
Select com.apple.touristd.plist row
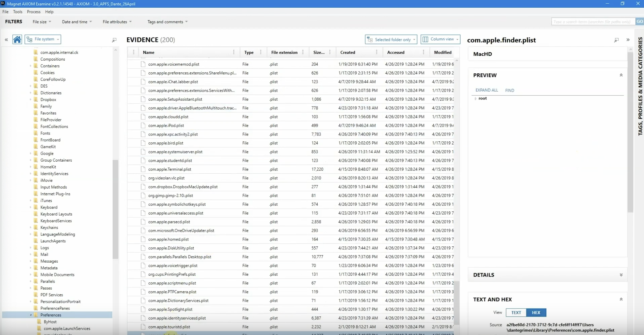coord(291,327)
